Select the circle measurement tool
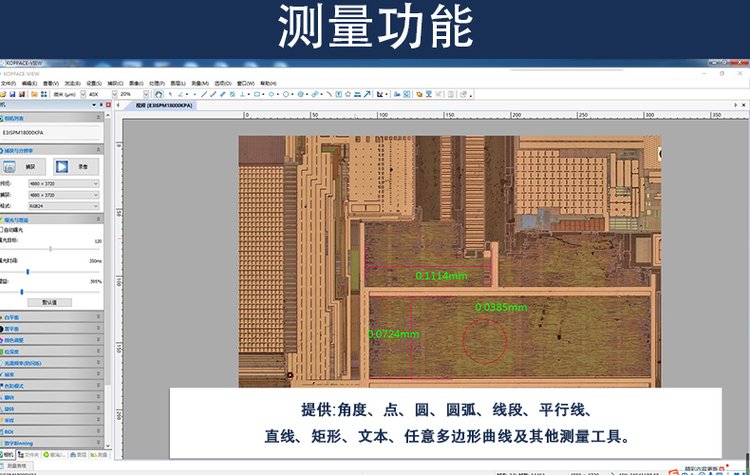 coord(286,94)
